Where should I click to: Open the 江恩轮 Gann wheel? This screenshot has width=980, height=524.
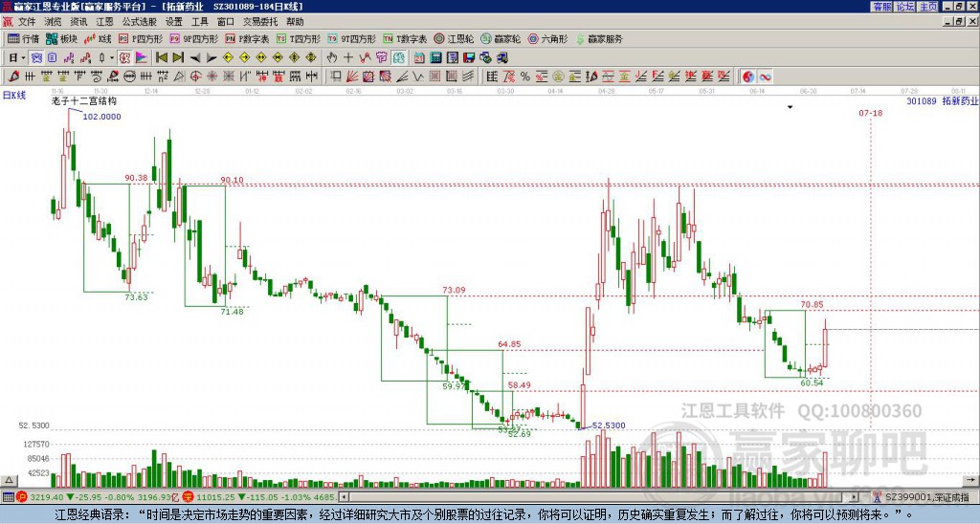tap(454, 38)
